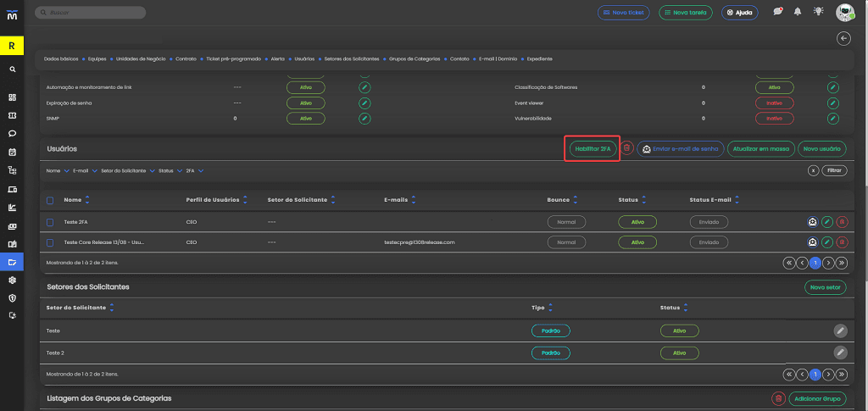Click Enviar e-mail de senha button
Viewport: 868px width, 411px height.
click(681, 149)
